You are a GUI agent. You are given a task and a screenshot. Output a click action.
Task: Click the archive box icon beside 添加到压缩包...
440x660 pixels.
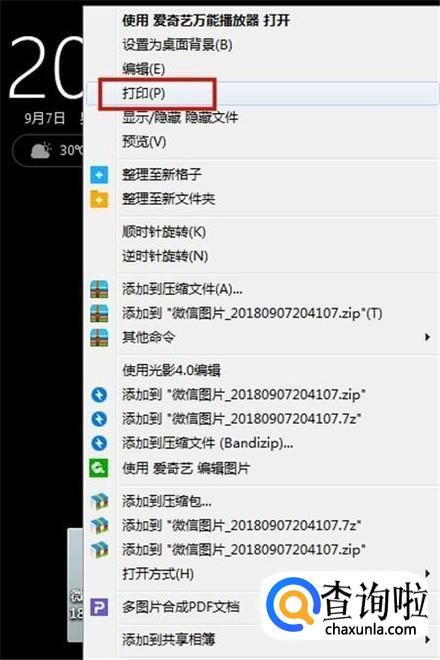pyautogui.click(x=99, y=501)
